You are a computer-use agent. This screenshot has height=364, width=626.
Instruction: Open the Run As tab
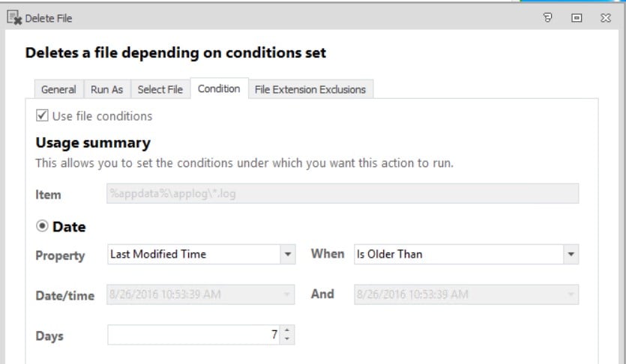pos(106,89)
